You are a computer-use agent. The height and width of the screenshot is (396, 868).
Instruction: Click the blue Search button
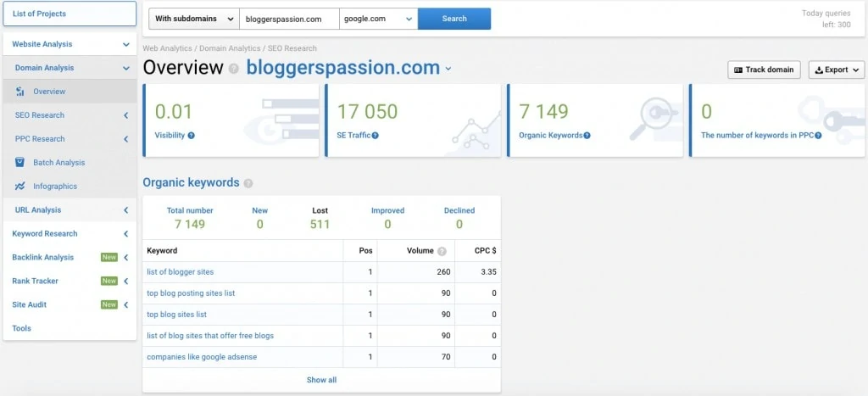tap(454, 19)
